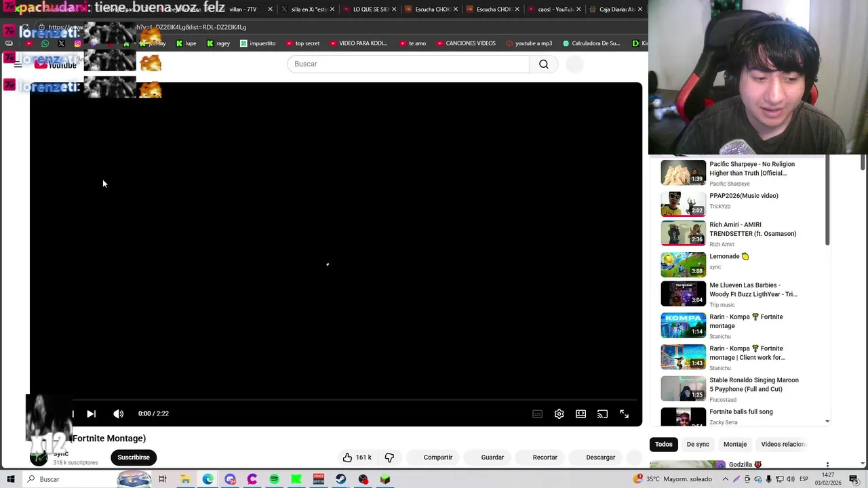The image size is (868, 488).
Task: Open File Explorer from taskbar
Action: click(185, 479)
